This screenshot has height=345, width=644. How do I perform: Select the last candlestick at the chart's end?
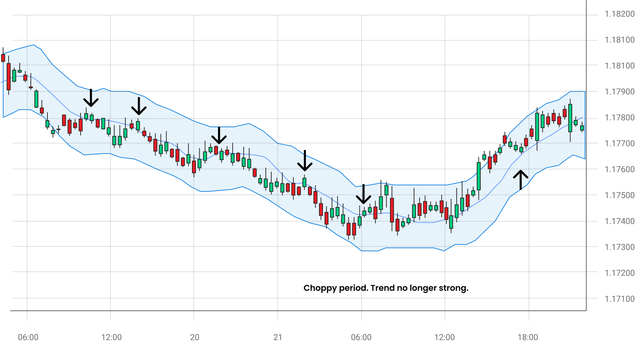click(x=582, y=127)
